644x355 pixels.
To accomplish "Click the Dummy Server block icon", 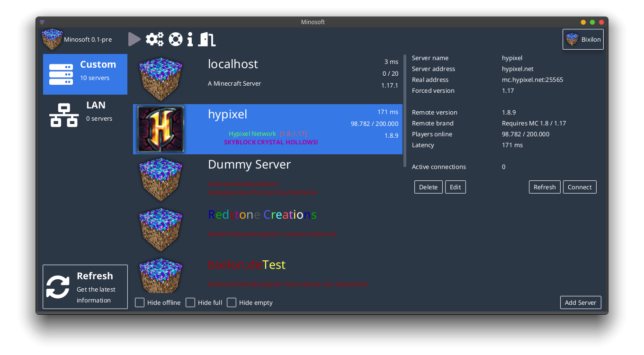I will point(161,179).
